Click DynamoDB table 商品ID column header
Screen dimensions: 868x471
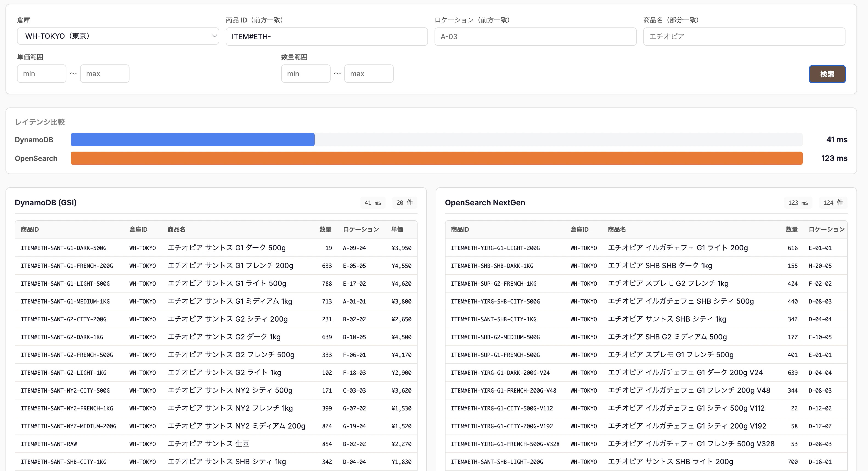30,229
